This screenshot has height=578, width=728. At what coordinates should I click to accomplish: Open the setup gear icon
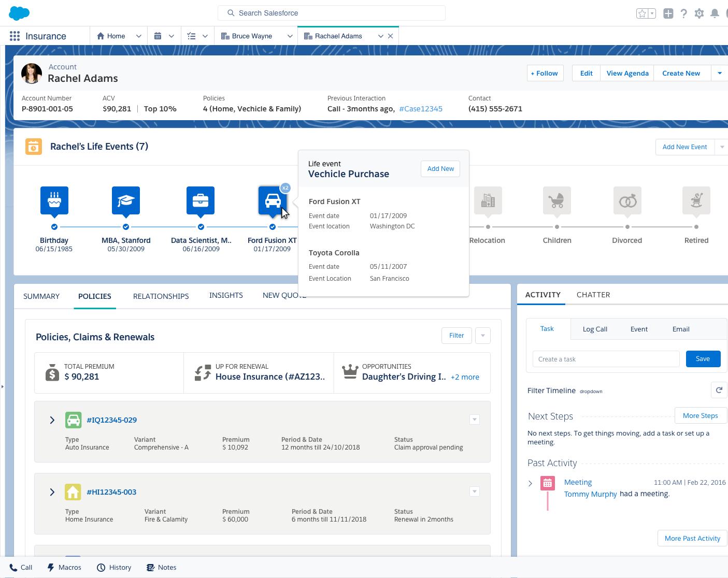click(x=700, y=13)
